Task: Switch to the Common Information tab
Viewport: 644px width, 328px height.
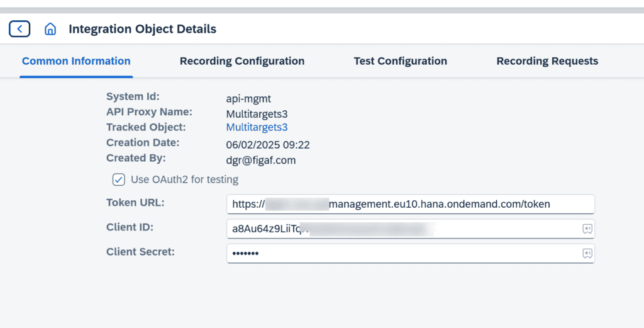Action: 76,61
